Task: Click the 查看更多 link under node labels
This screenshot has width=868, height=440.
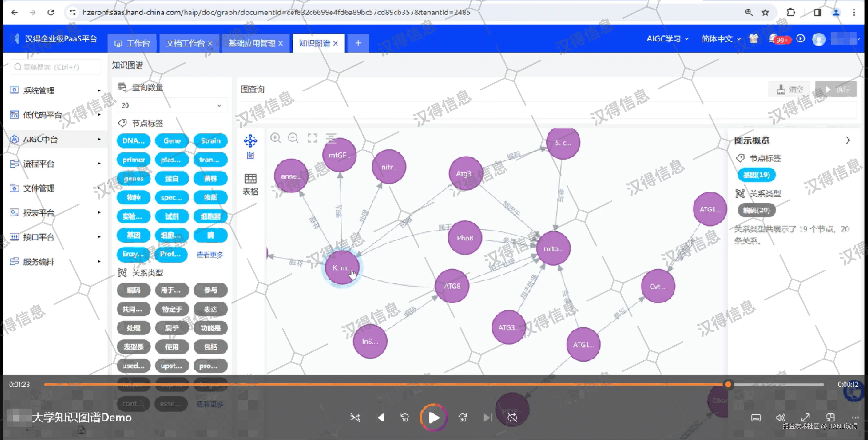Action: (x=210, y=255)
